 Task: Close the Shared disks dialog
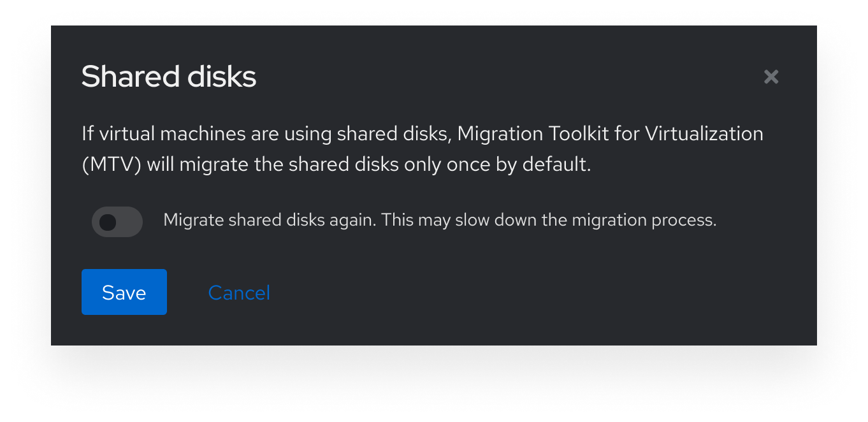coord(771,77)
